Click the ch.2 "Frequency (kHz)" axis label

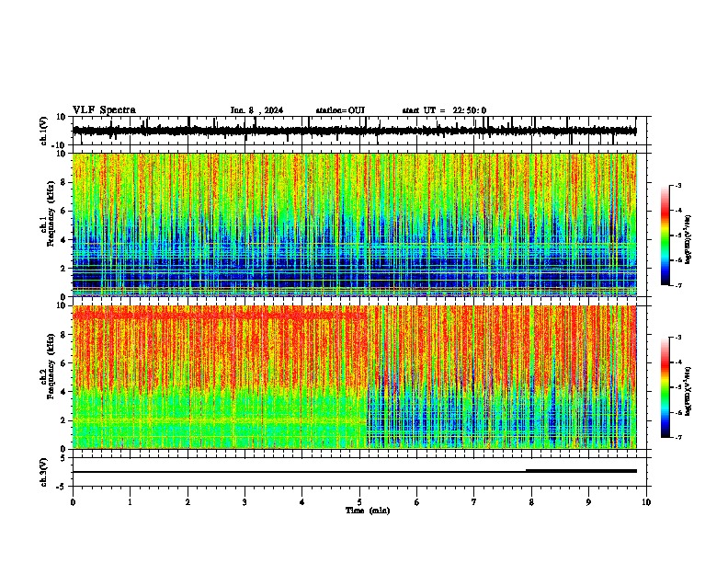(x=51, y=365)
